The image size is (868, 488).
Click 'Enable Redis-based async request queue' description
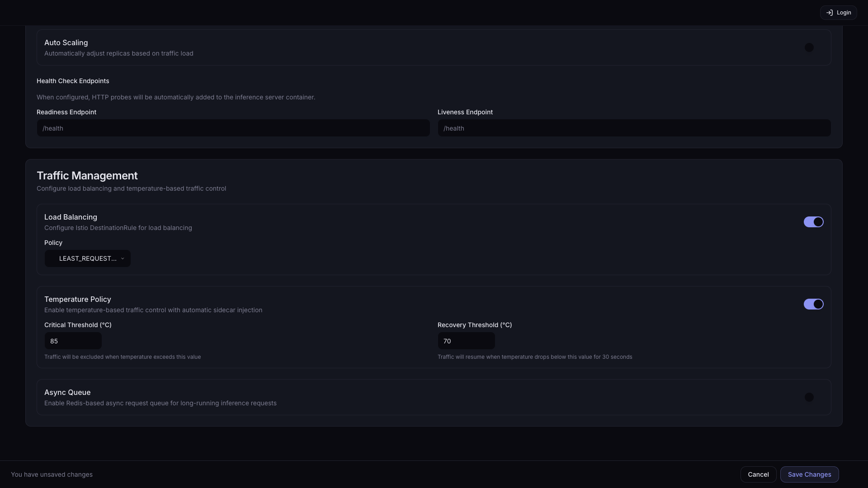point(160,403)
